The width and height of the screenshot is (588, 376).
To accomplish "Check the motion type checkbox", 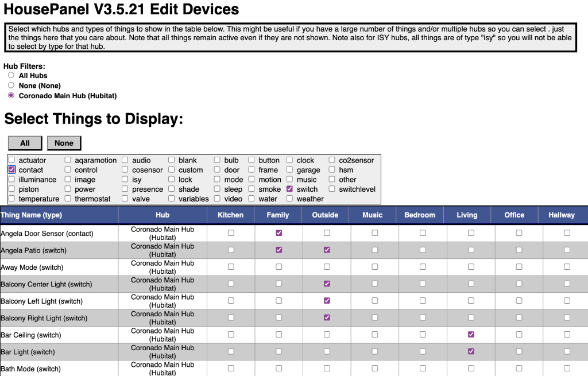I will 252,179.
